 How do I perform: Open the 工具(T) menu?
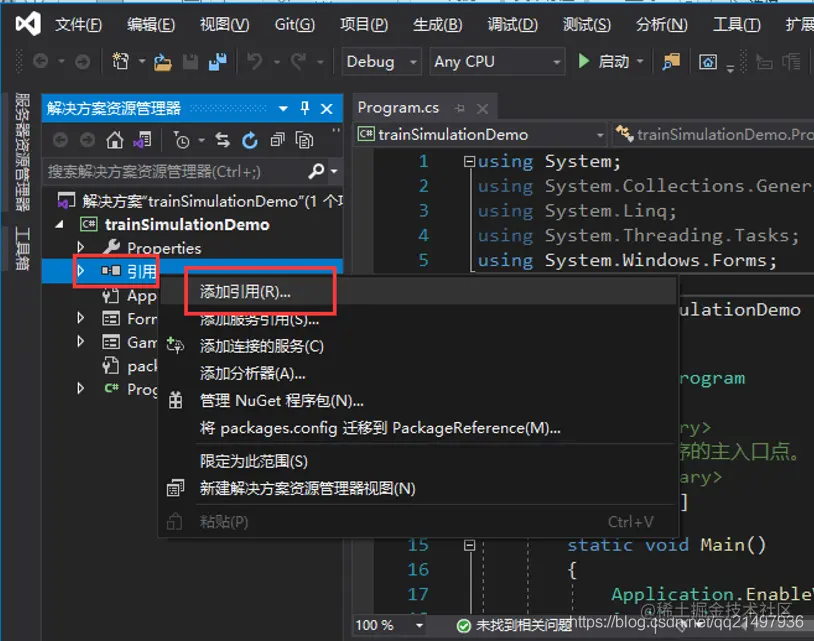click(x=736, y=24)
